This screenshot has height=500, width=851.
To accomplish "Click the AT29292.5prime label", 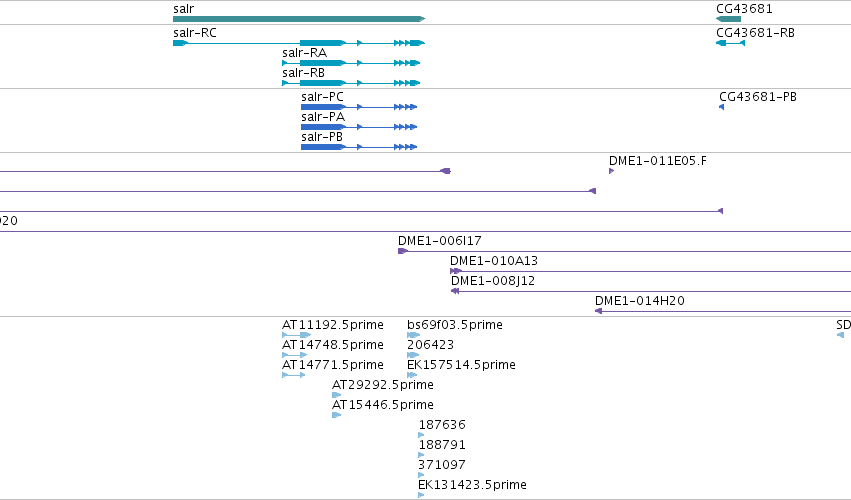I will click(x=383, y=385).
